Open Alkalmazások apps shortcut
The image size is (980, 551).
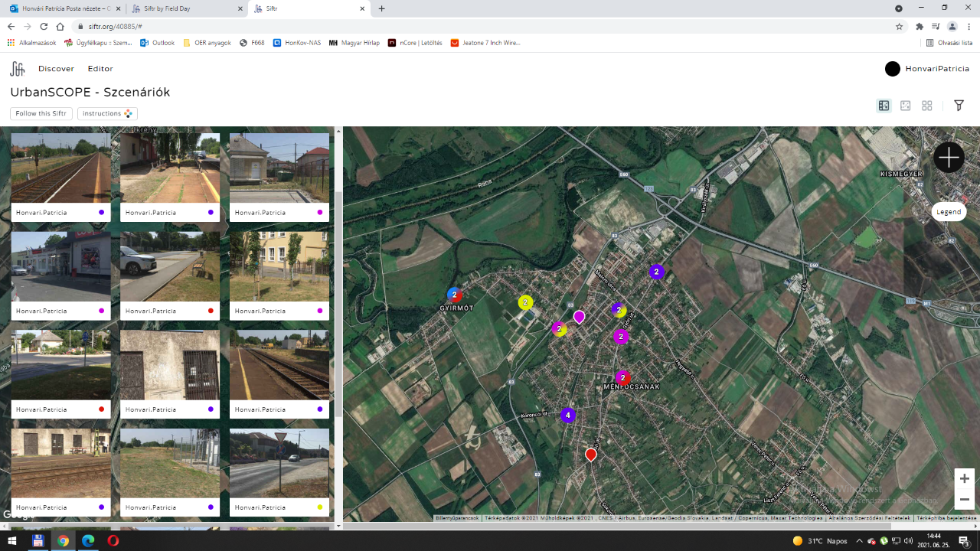coord(31,43)
